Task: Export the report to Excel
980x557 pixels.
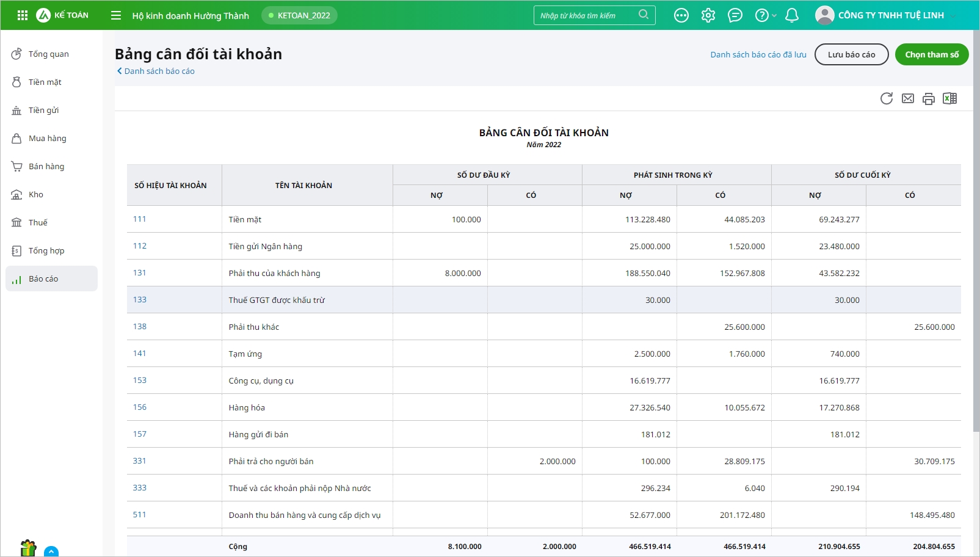Action: (x=949, y=98)
